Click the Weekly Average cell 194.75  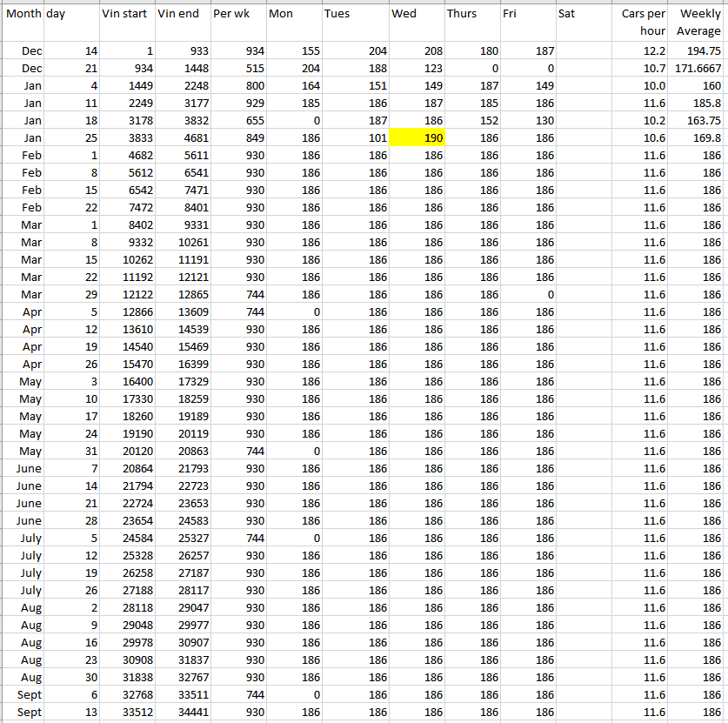[x=698, y=51]
